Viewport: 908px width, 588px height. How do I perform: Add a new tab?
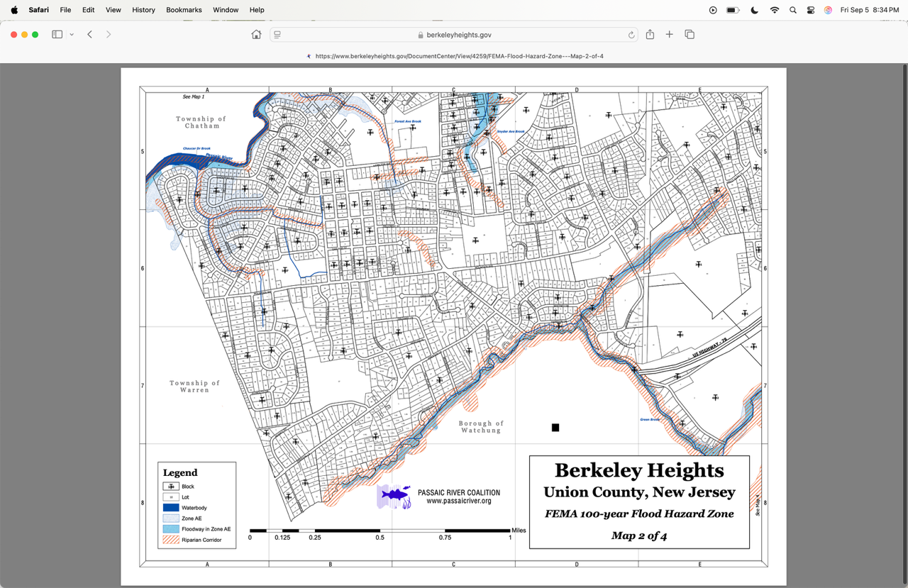[669, 35]
